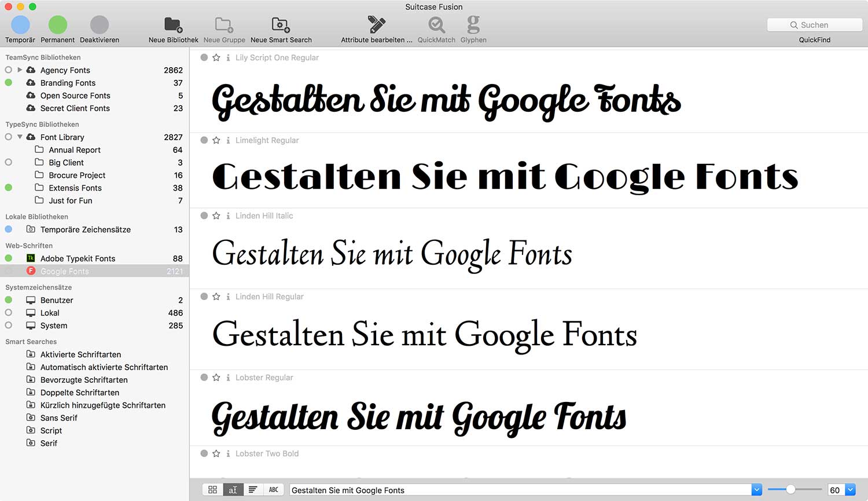Select the Sans Serif smart search

pos(58,418)
